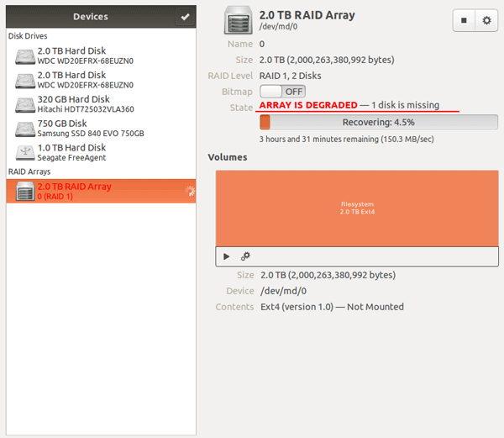Toggle the Bitmap switch on
Screen dimensions: 504x438
tap(282, 92)
